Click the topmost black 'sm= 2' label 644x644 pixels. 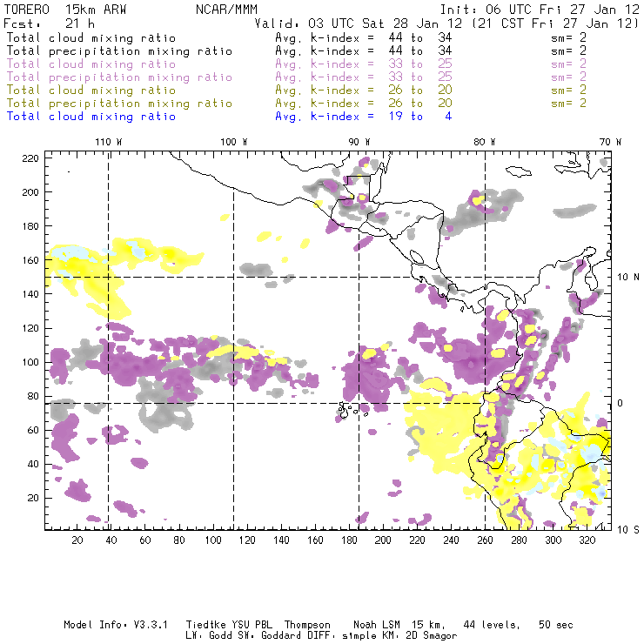pyautogui.click(x=568, y=38)
